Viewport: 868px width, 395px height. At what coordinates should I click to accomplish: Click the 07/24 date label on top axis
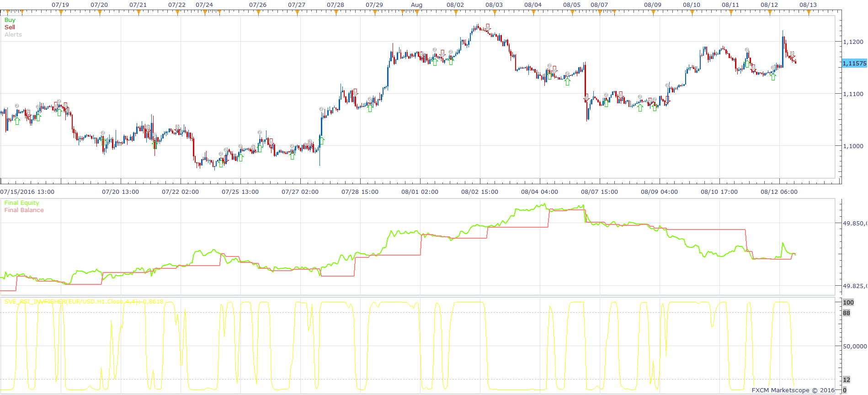pos(204,5)
